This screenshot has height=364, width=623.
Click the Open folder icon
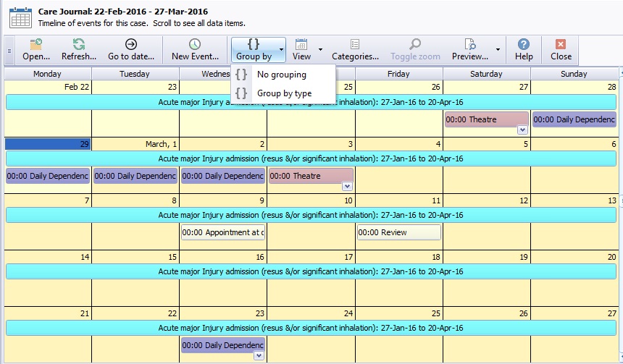pyautogui.click(x=35, y=45)
